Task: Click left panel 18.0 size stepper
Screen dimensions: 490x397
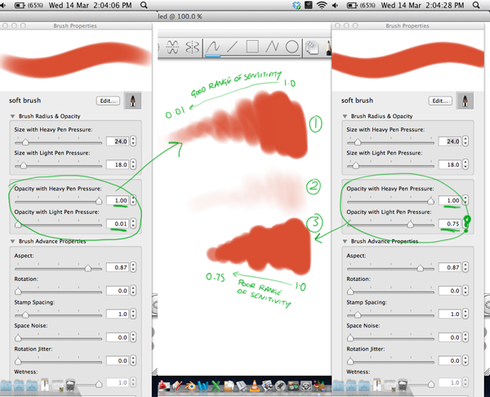Action: pyautogui.click(x=133, y=164)
